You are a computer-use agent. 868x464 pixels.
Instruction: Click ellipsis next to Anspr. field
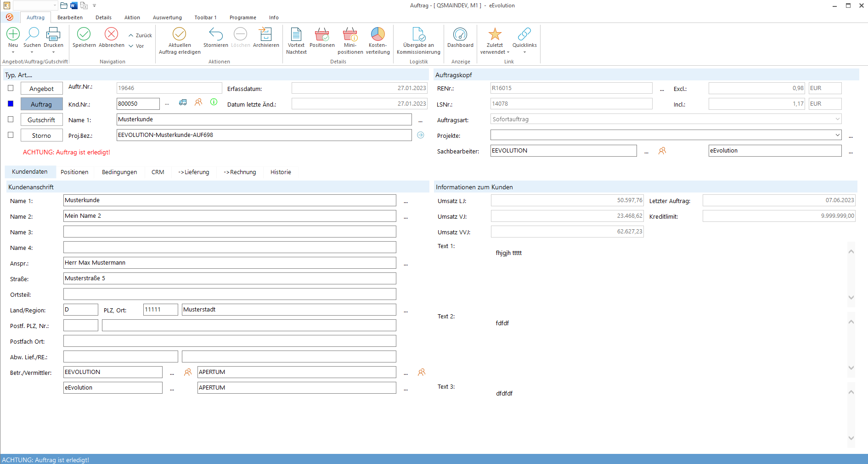pos(406,264)
